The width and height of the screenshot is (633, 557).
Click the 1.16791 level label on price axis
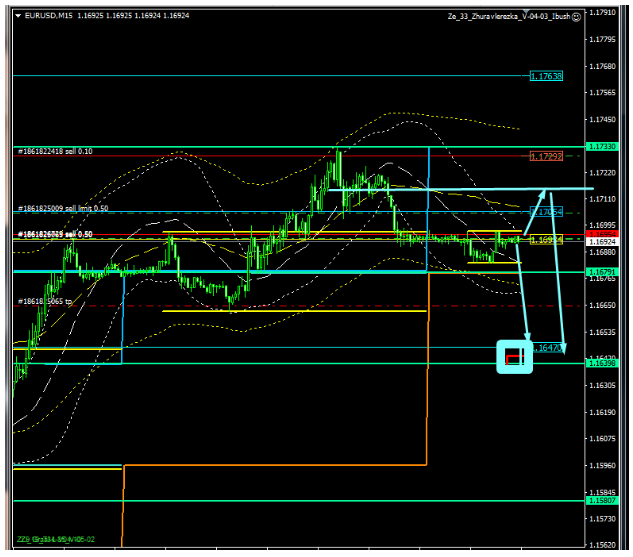(603, 271)
